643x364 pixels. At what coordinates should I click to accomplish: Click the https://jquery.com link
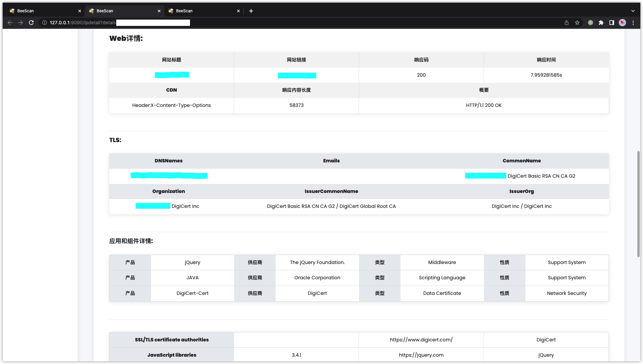coord(421,355)
